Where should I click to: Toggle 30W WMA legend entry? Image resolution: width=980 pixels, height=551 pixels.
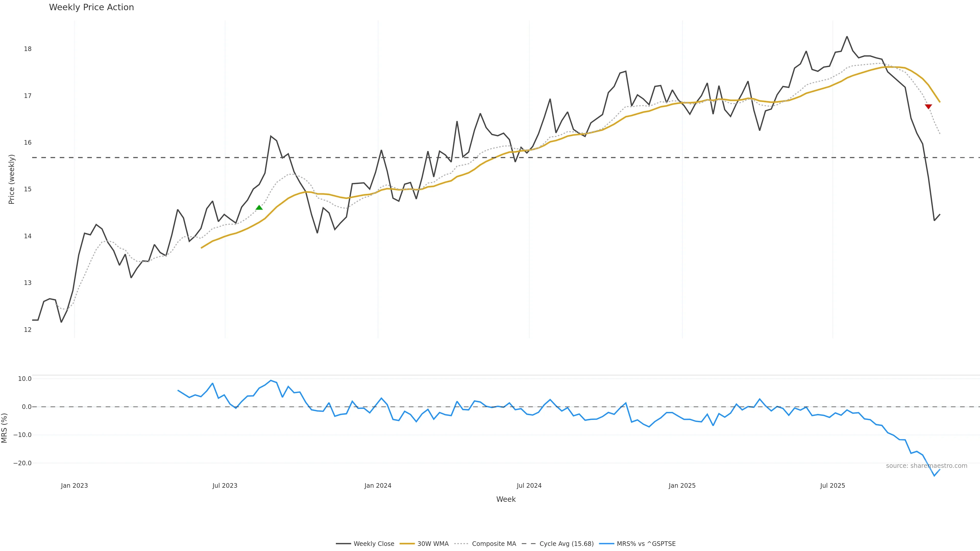(433, 544)
